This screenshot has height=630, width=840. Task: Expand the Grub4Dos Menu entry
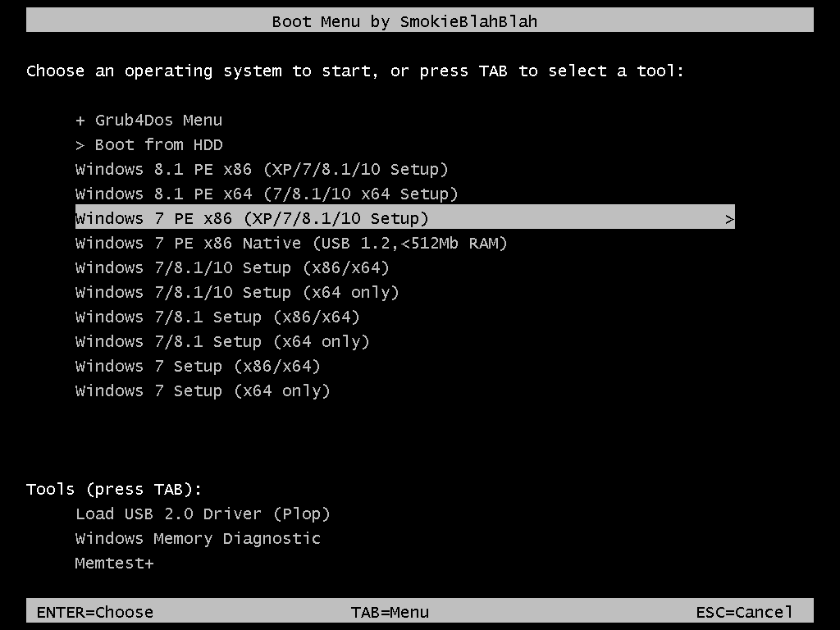tap(149, 120)
